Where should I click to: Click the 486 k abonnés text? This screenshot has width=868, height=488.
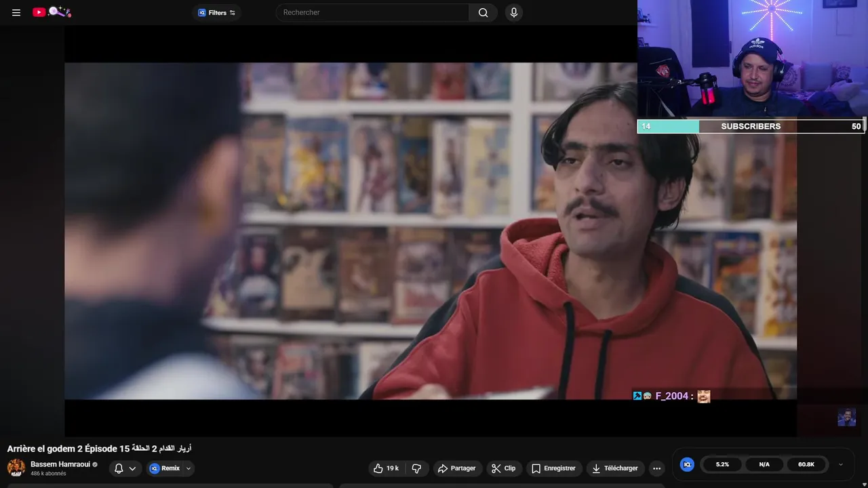coord(48,474)
